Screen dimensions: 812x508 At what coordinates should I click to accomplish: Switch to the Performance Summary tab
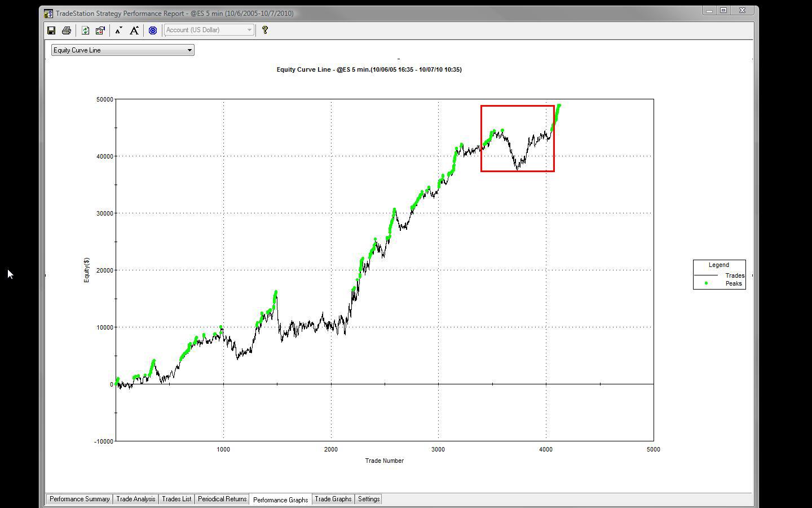(80, 499)
